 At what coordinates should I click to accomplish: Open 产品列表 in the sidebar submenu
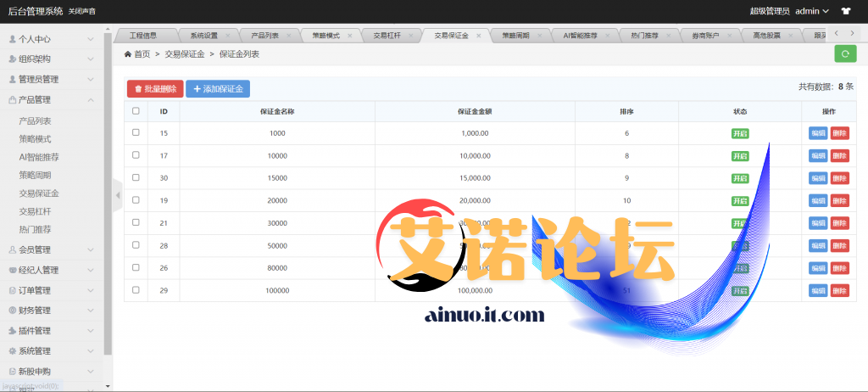click(35, 120)
